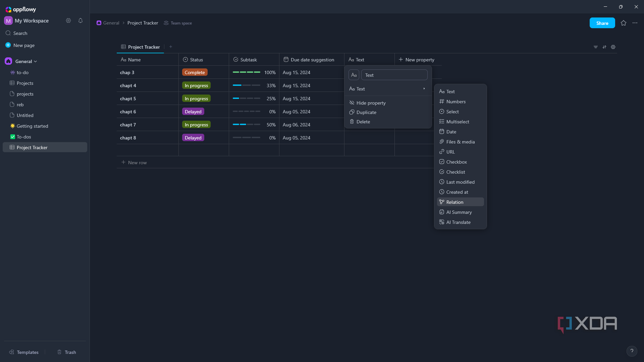Choose Date property type

tap(460, 132)
